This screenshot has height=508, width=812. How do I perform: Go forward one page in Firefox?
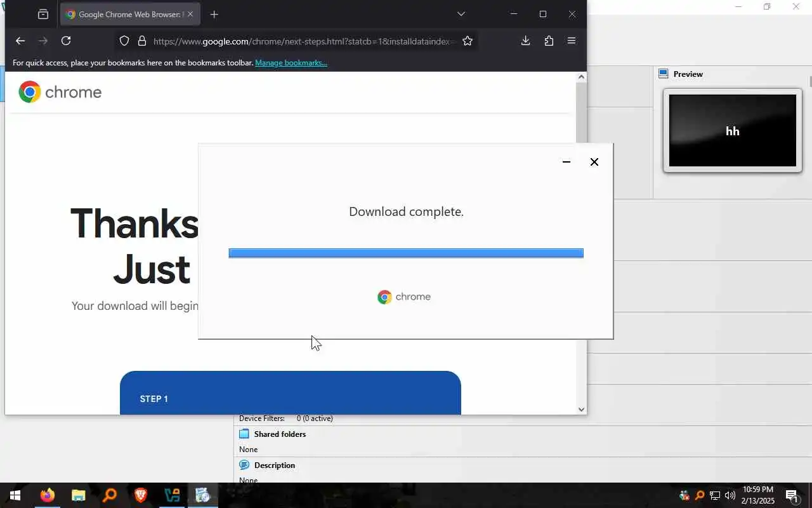point(43,41)
